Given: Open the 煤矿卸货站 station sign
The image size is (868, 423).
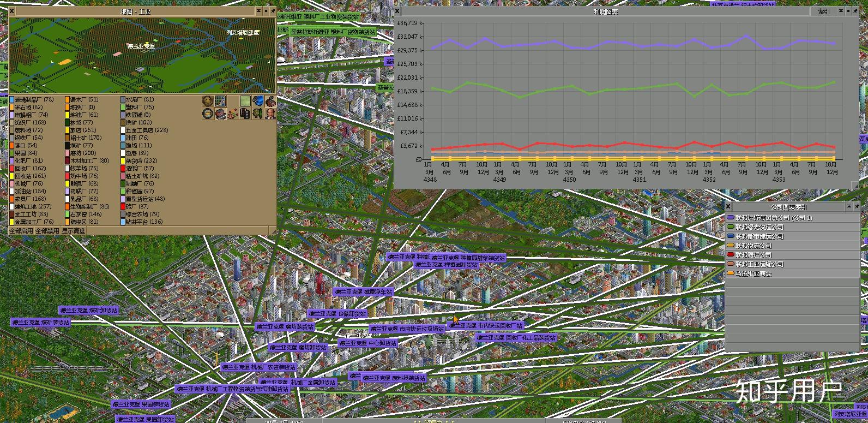Looking at the screenshot, I should click(x=89, y=310).
